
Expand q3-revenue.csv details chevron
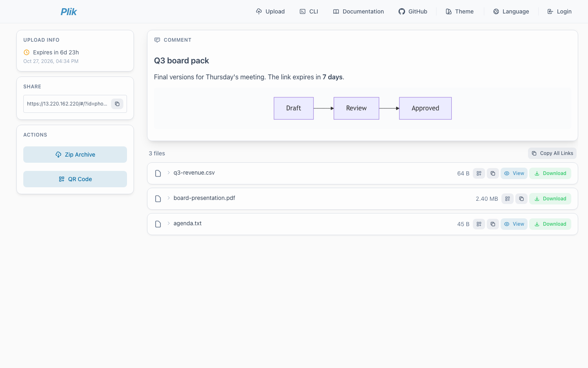point(168,173)
